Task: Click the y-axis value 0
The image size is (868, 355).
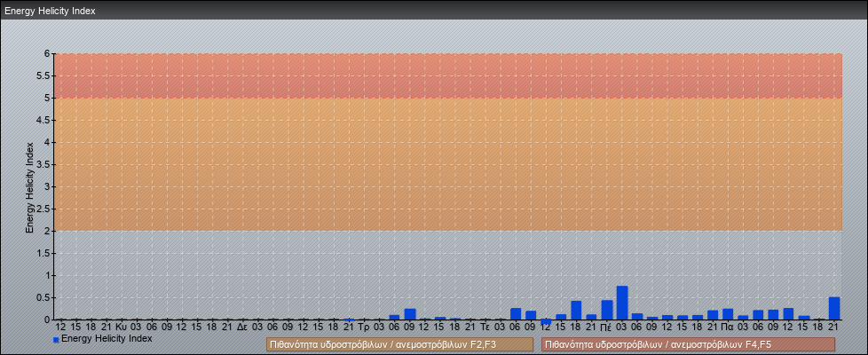Action: 48,319
